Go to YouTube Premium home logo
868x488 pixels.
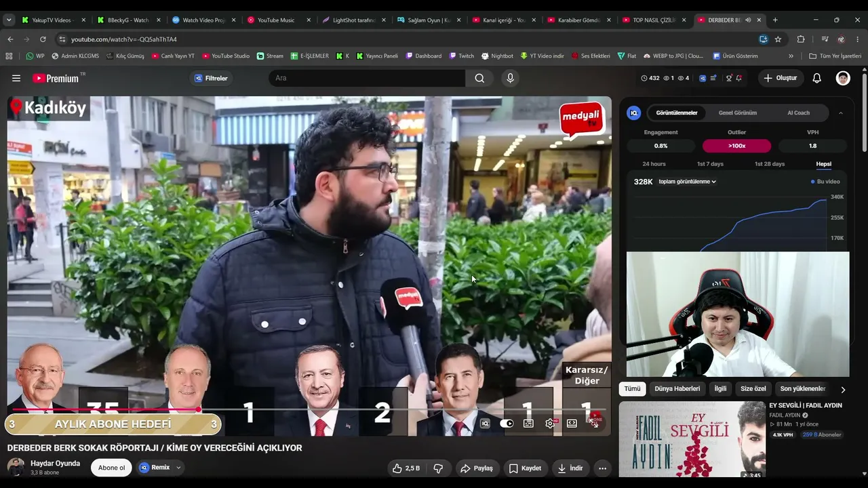[x=56, y=78]
